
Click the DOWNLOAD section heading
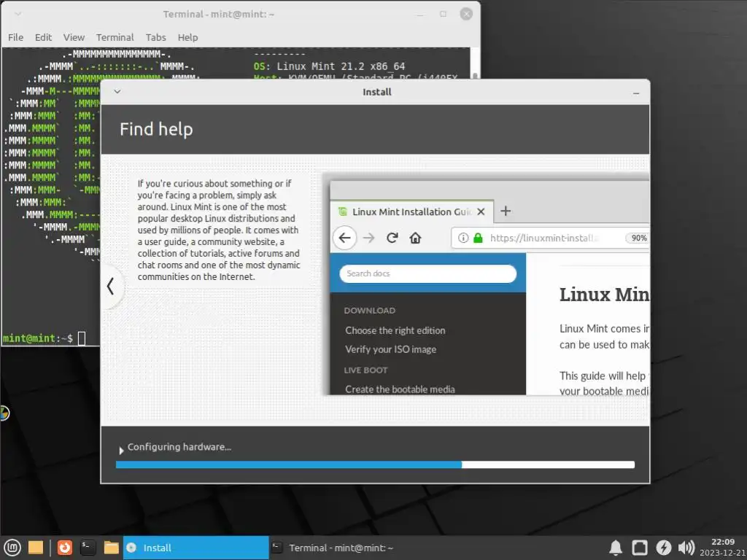(370, 311)
